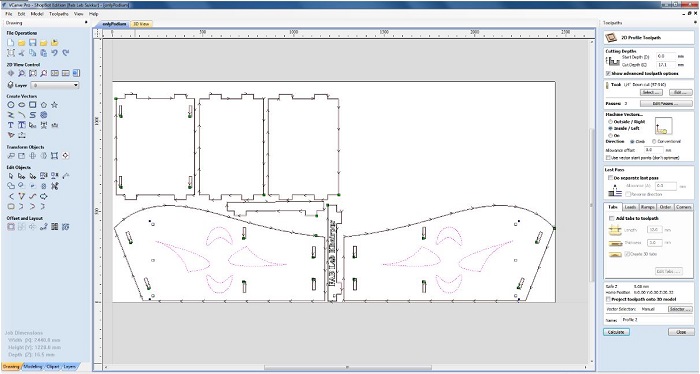Select the Draw Polyline tool
This screenshot has width=700, height=374.
click(11, 115)
